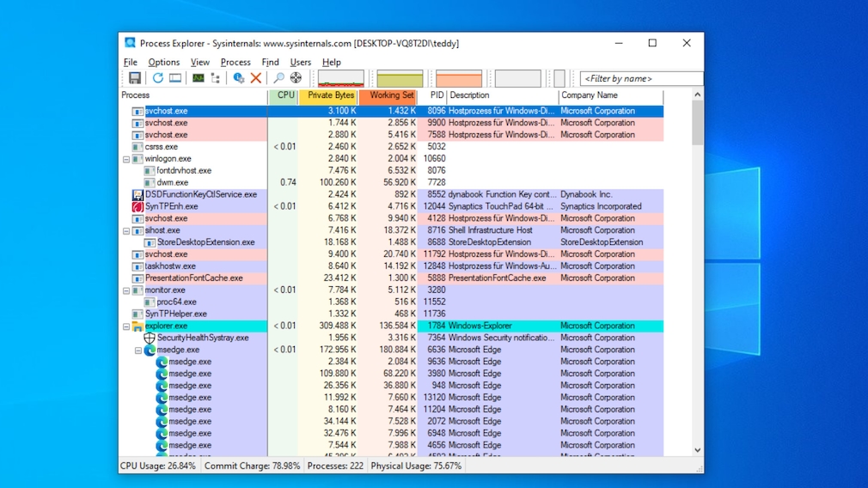This screenshot has height=488, width=868.
Task: Select the PresentationFontCache.exe process row
Action: click(x=391, y=278)
